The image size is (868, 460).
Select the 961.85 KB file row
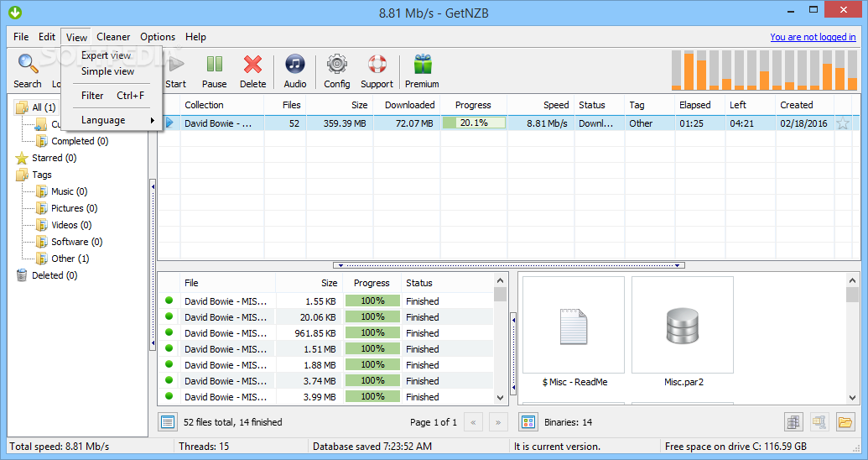pos(325,333)
